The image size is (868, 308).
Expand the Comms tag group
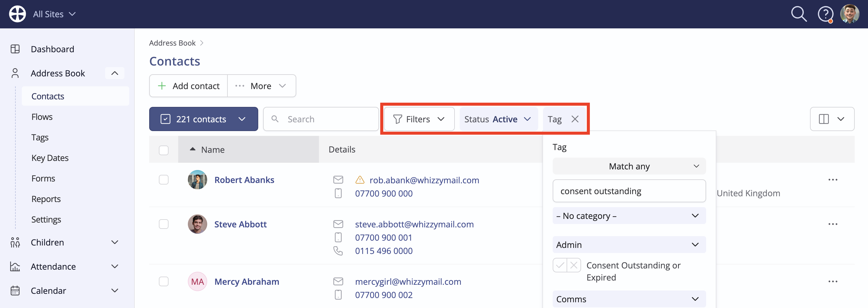tap(629, 299)
